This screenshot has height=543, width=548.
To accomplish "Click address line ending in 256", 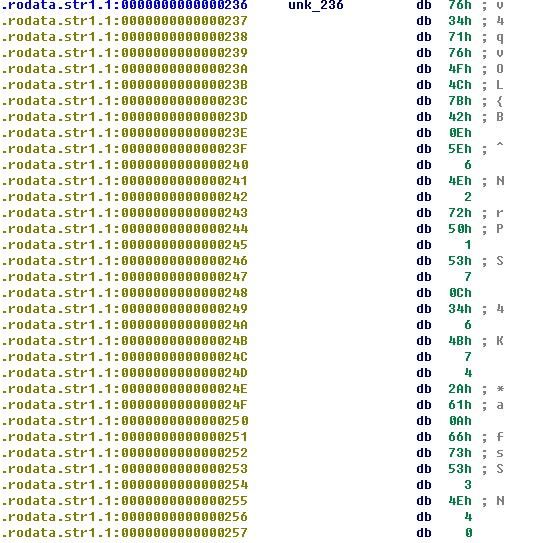I will [x=125, y=517].
